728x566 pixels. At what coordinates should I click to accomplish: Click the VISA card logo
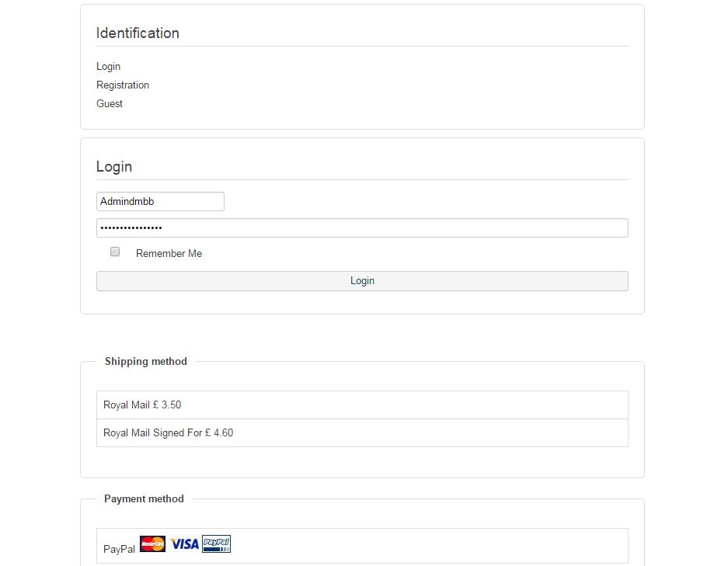pos(185,544)
